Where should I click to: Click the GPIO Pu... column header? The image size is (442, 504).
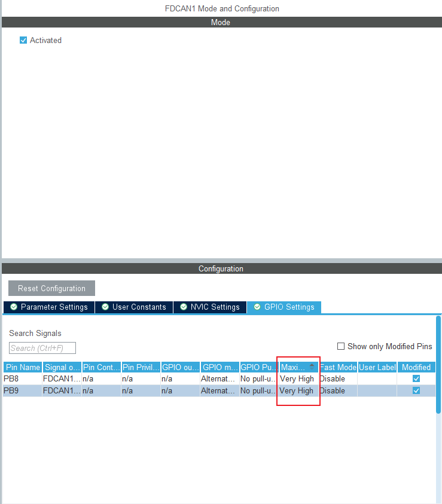tap(259, 367)
